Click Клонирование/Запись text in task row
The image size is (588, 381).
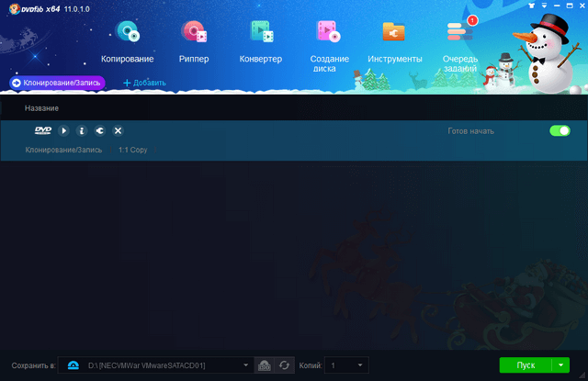coord(63,150)
